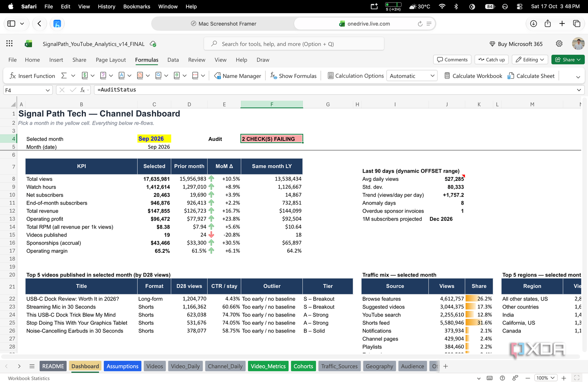Click the Safari downloads icon

pyautogui.click(x=533, y=23)
